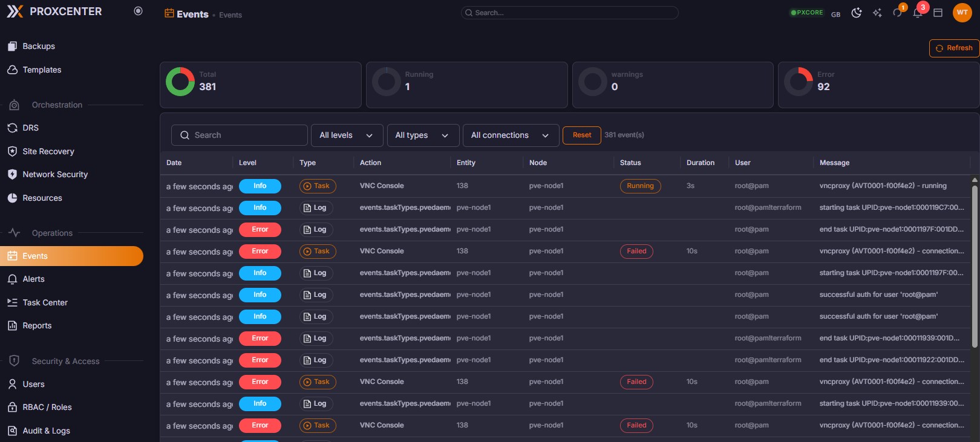Open the notifications bell
Image resolution: width=980 pixels, height=442 pixels.
point(918,13)
